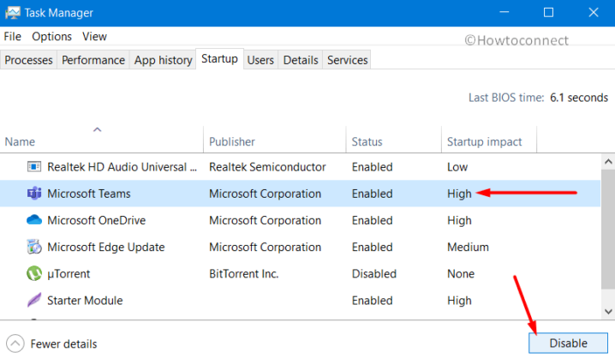Click the None impact of µTorrent
The width and height of the screenshot is (615, 364).
tap(461, 273)
